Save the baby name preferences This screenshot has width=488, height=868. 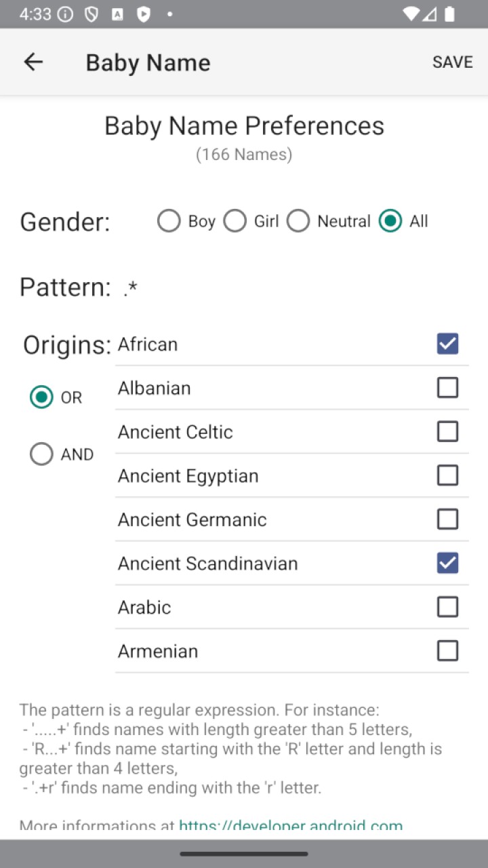coord(453,62)
